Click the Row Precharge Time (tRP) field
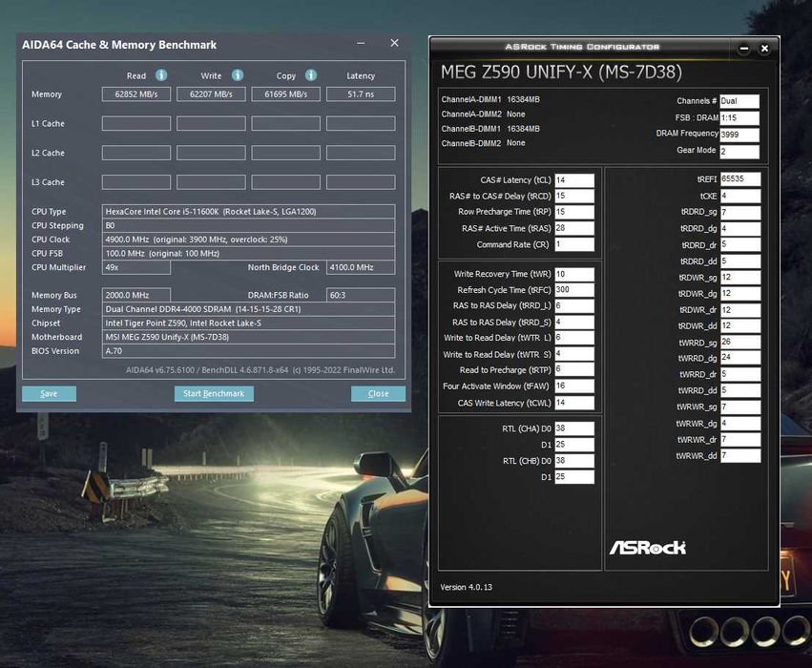Viewport: 812px width, 668px height. [574, 212]
